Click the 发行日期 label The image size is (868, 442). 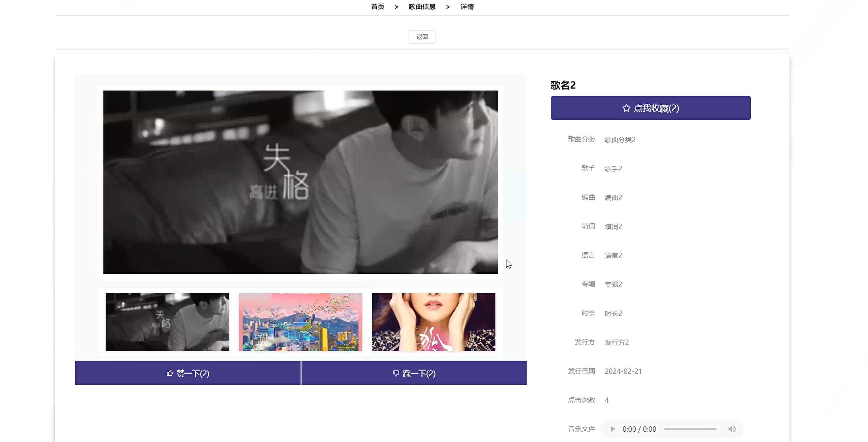pos(581,371)
